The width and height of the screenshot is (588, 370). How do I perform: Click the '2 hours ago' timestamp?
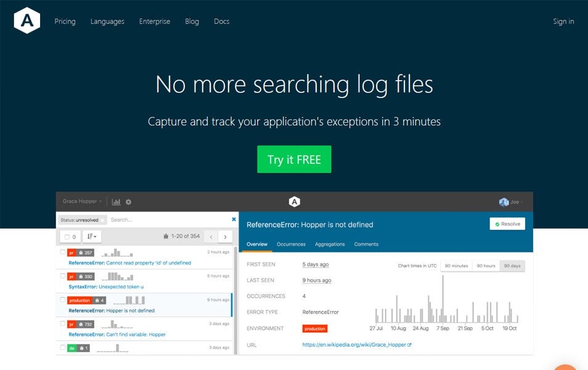(218, 252)
